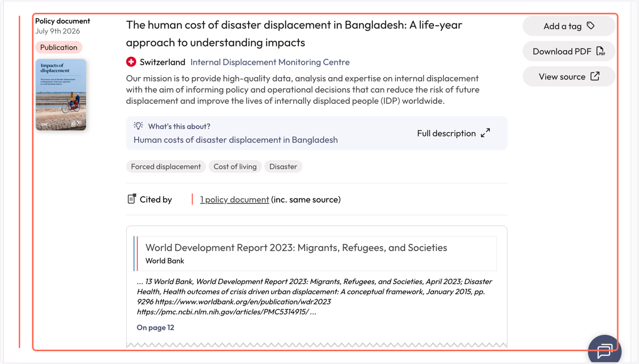Image resolution: width=639 pixels, height=364 pixels.
Task: Click the external link icon in View source
Action: [x=595, y=77]
